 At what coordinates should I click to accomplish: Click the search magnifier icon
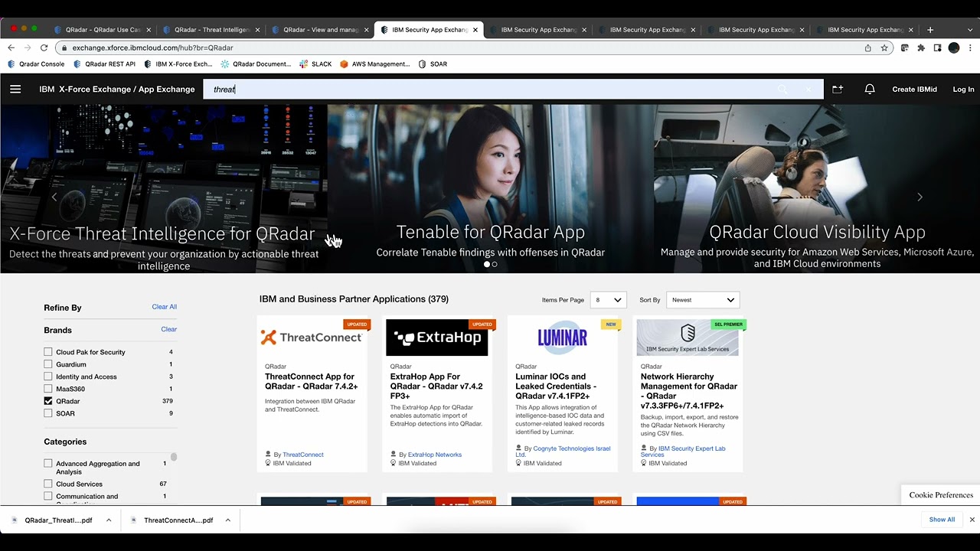click(782, 90)
